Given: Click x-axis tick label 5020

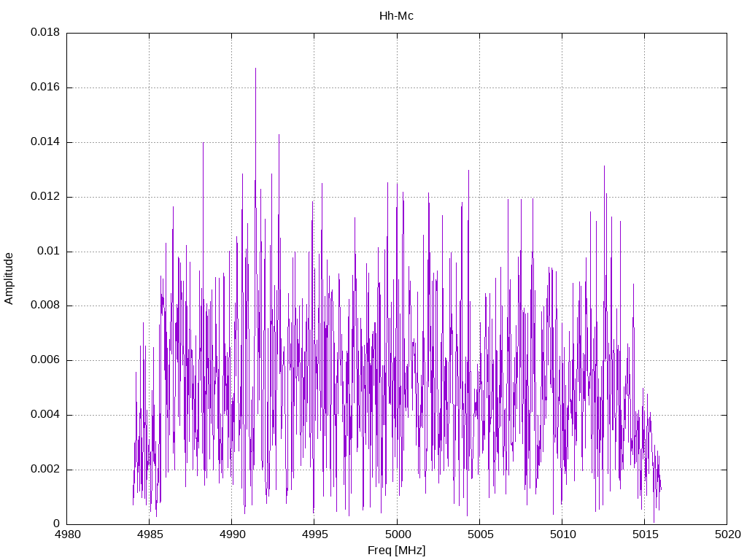Looking at the screenshot, I should click(727, 534).
